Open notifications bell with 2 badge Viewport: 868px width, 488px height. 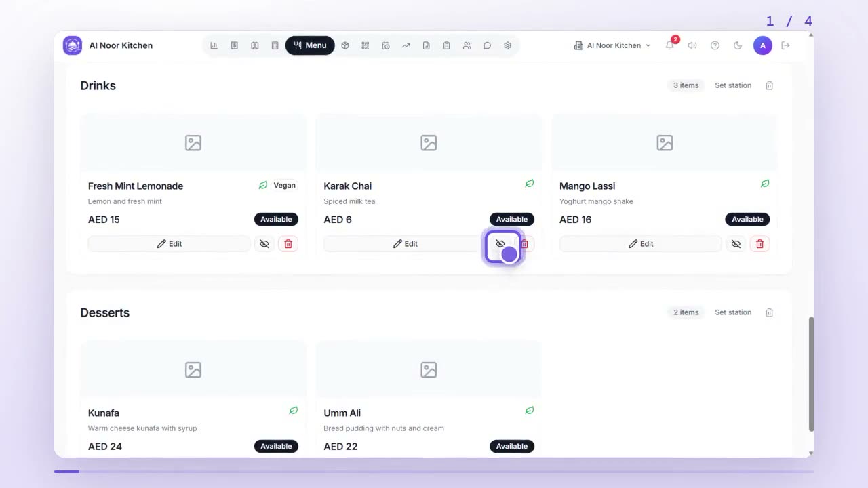(670, 45)
